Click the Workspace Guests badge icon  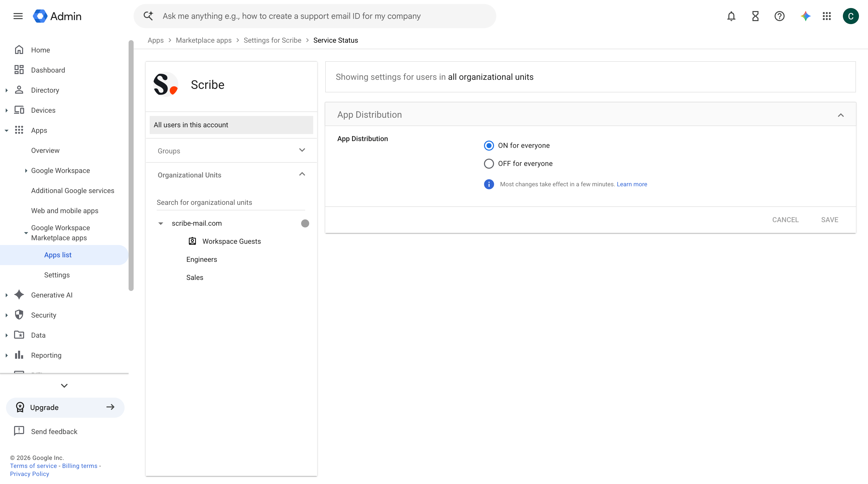pos(192,241)
